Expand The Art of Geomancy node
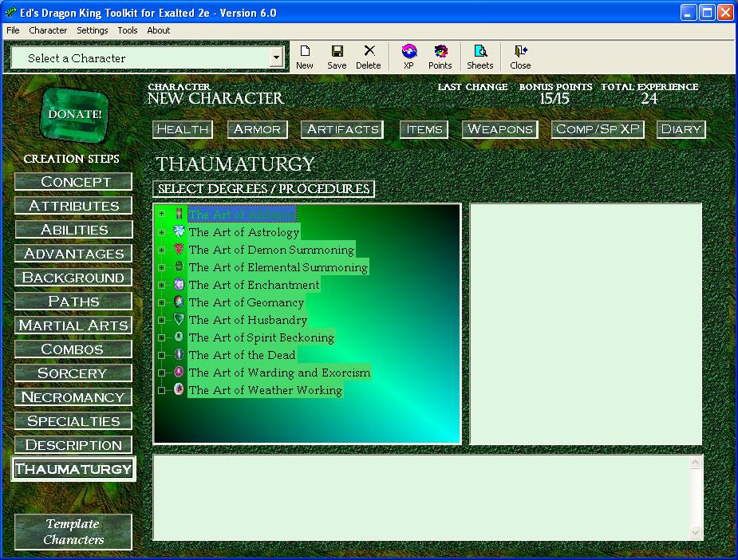The height and width of the screenshot is (560, 738). coord(161,302)
